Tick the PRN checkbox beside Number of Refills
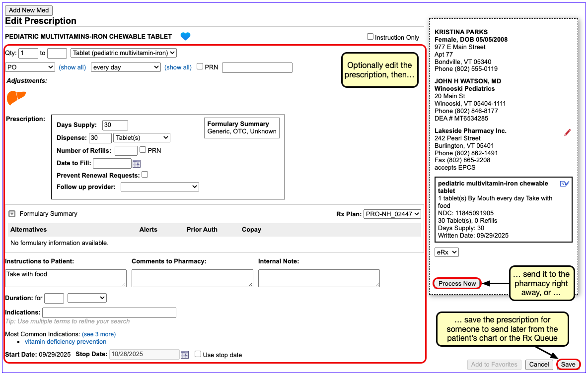This screenshot has height=374, width=588. (143, 150)
